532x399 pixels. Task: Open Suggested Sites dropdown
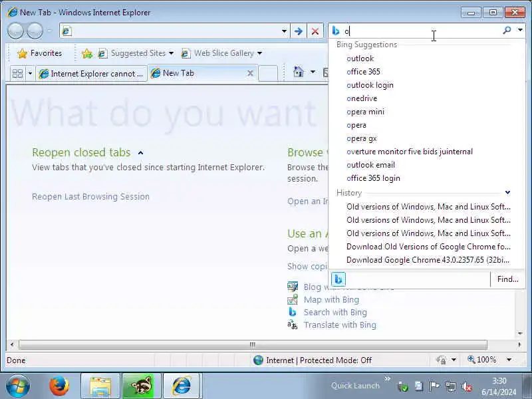point(136,53)
